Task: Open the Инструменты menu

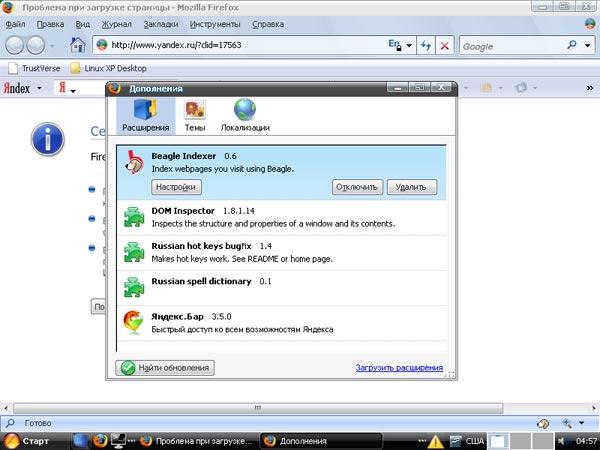Action: [215, 24]
